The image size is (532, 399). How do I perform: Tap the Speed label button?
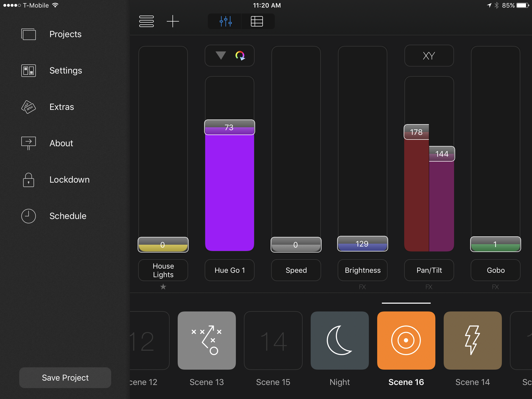click(296, 270)
